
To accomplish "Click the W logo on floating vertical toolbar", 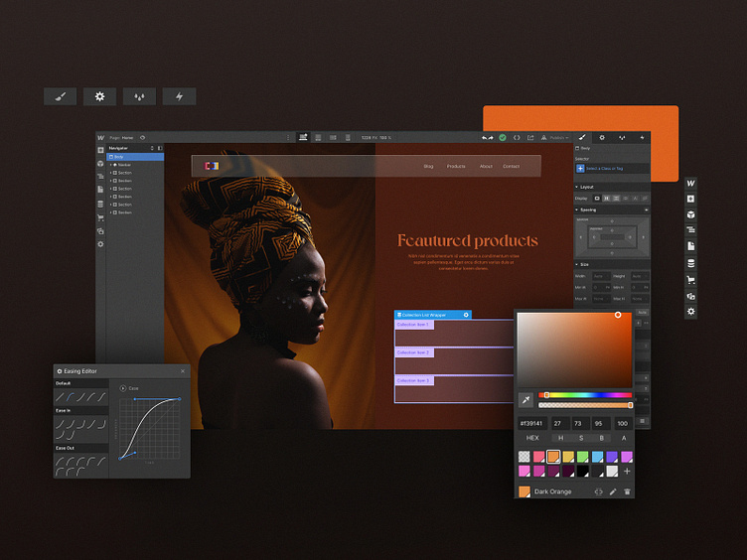I will coord(690,184).
